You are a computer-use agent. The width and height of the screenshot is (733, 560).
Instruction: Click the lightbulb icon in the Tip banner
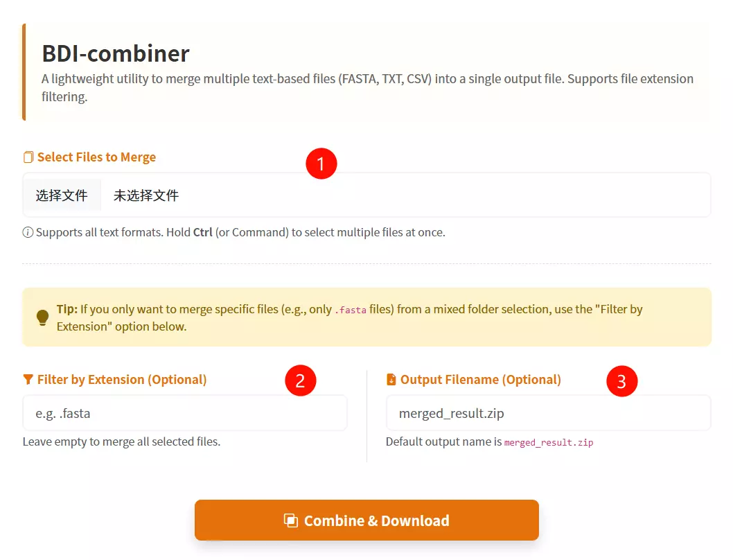(42, 317)
